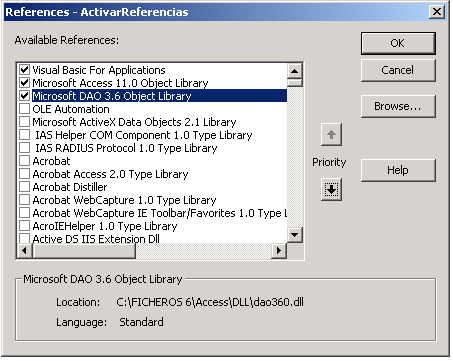The width and height of the screenshot is (453, 361).
Task: Check Microsoft ActiveX Data Objects 2.1 Library
Action: (24, 122)
